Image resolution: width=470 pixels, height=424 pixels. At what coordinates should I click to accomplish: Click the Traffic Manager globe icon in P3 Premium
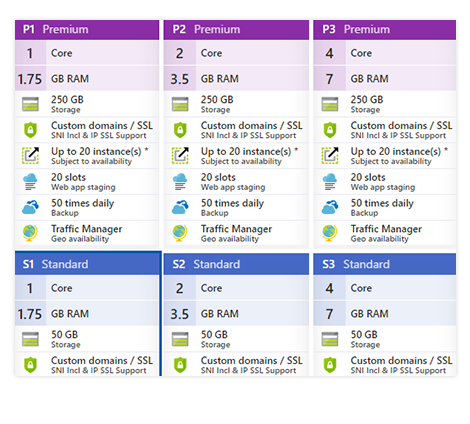point(330,233)
